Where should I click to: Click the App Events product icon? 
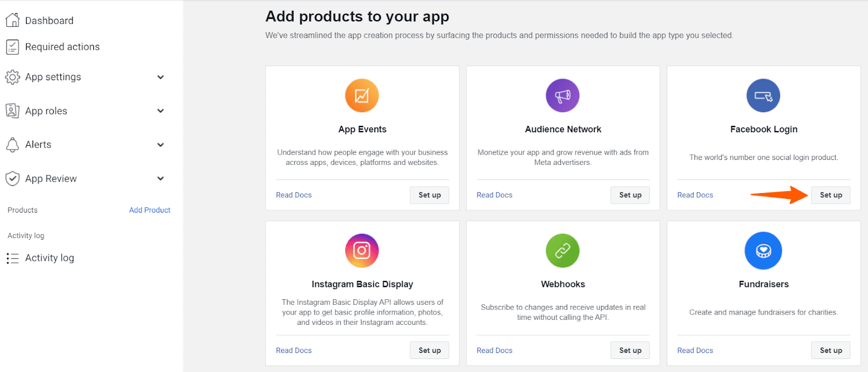pyautogui.click(x=362, y=95)
